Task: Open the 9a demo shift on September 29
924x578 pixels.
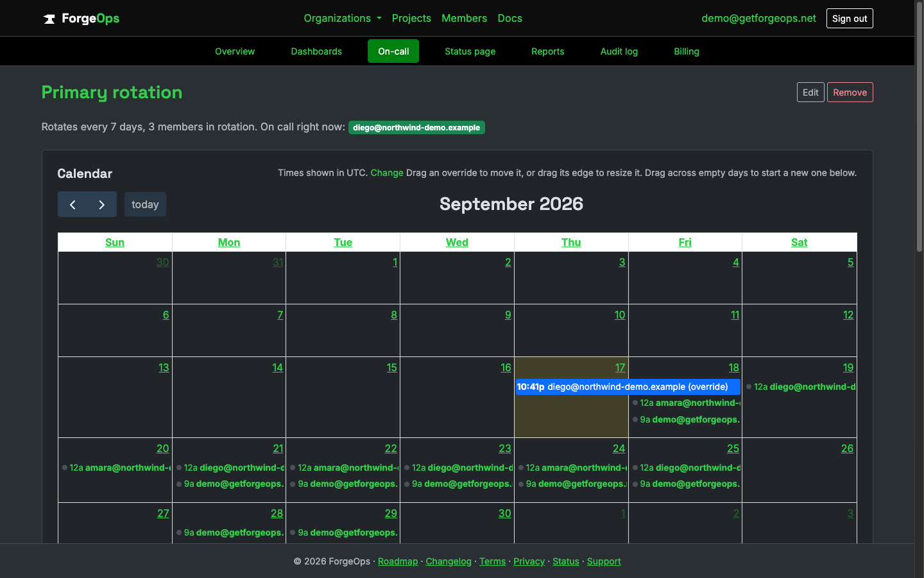Action: (343, 532)
